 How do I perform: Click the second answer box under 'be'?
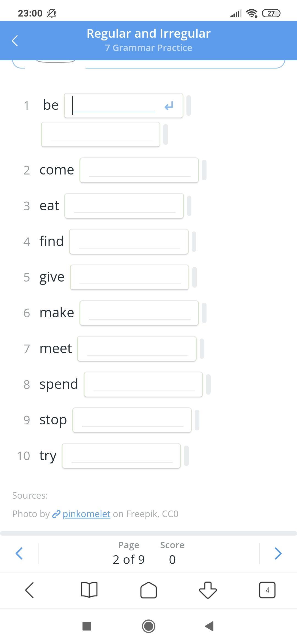101,135
